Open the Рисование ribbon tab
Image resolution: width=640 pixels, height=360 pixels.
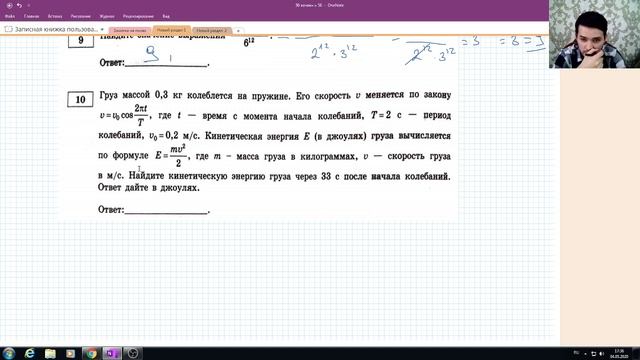pyautogui.click(x=80, y=16)
